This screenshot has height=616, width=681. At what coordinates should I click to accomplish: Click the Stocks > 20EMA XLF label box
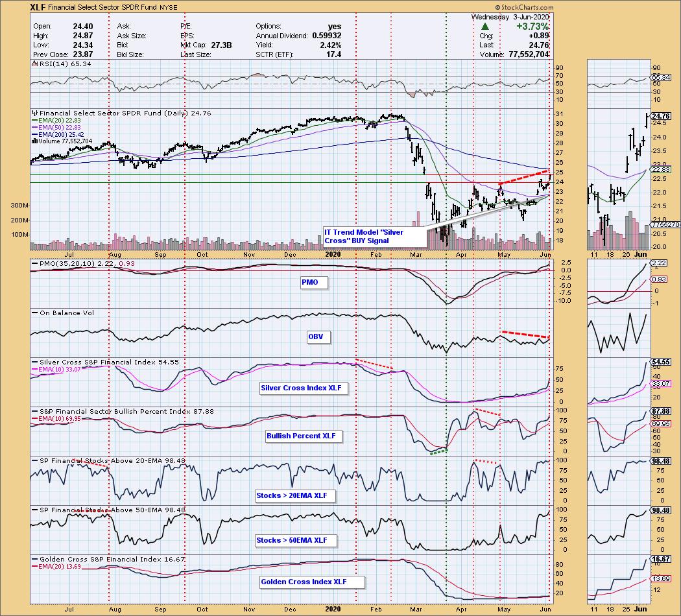(295, 496)
